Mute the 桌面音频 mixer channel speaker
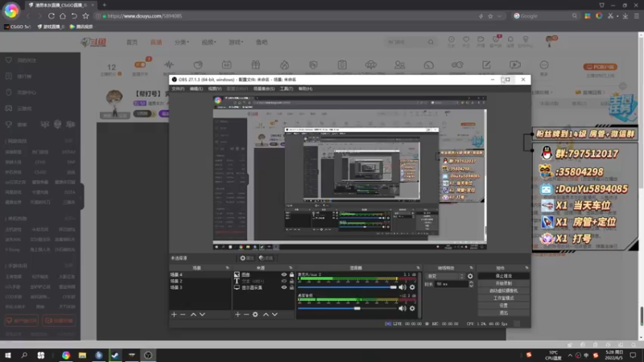This screenshot has width=644, height=362. click(x=402, y=308)
